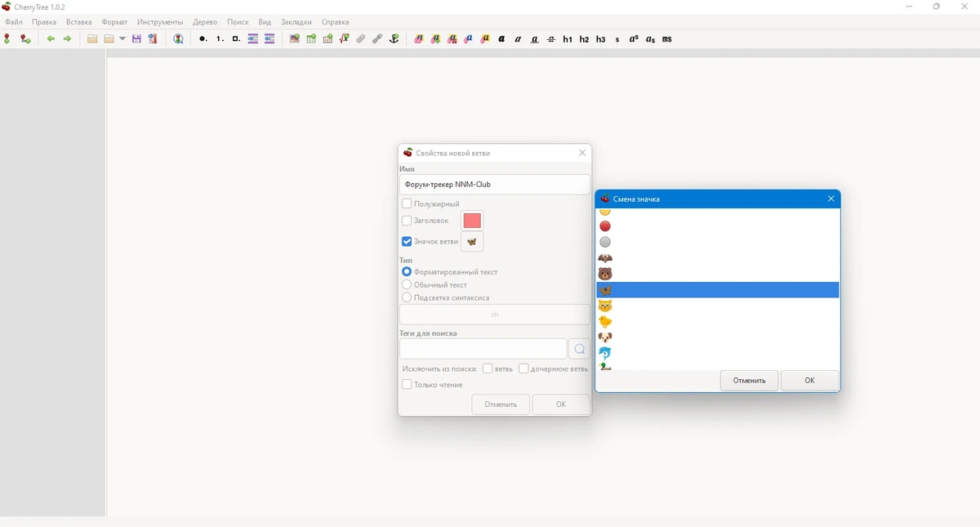Select the dolphin icon row

pyautogui.click(x=718, y=353)
